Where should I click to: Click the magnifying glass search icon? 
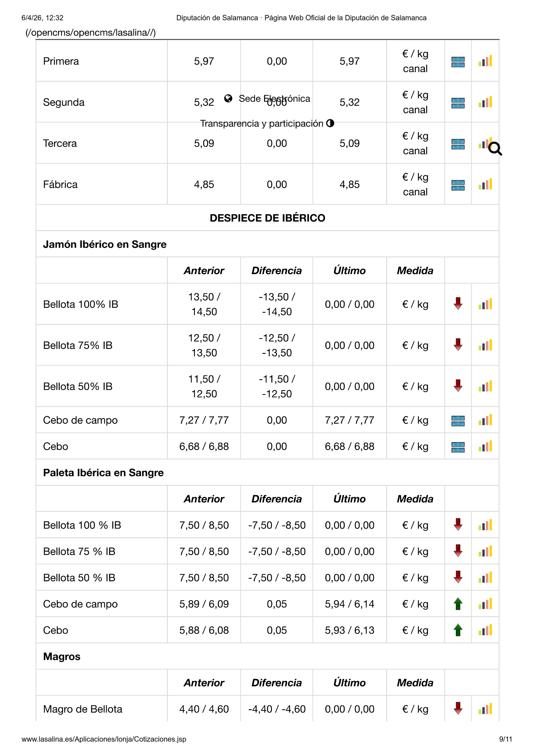tap(495, 149)
